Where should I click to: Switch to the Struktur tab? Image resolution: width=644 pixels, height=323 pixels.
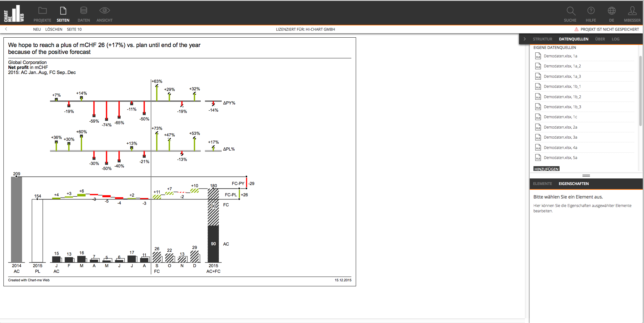[x=542, y=39]
